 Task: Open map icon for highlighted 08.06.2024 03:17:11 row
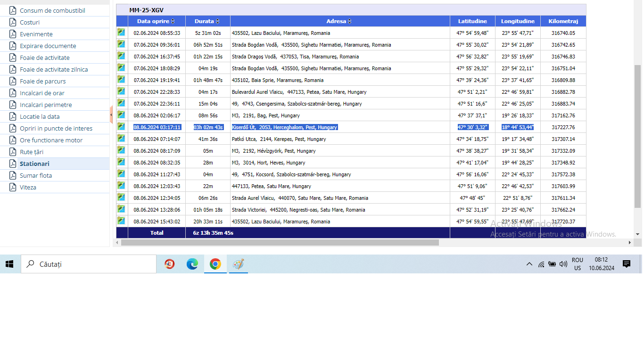coord(122,126)
